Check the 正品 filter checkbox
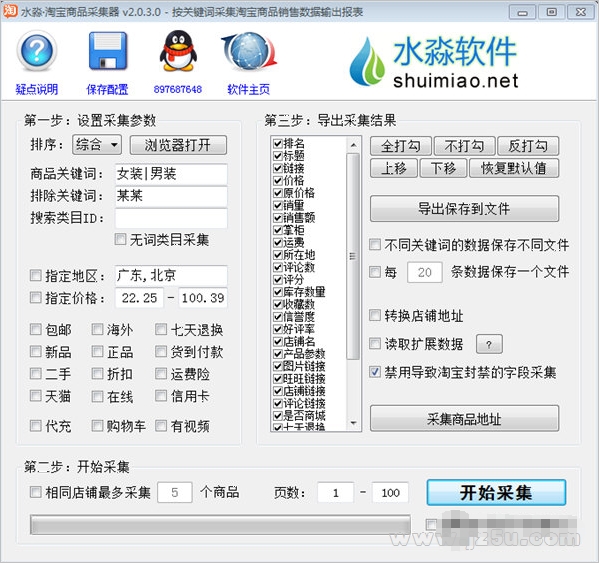This screenshot has width=599, height=563. [97, 351]
